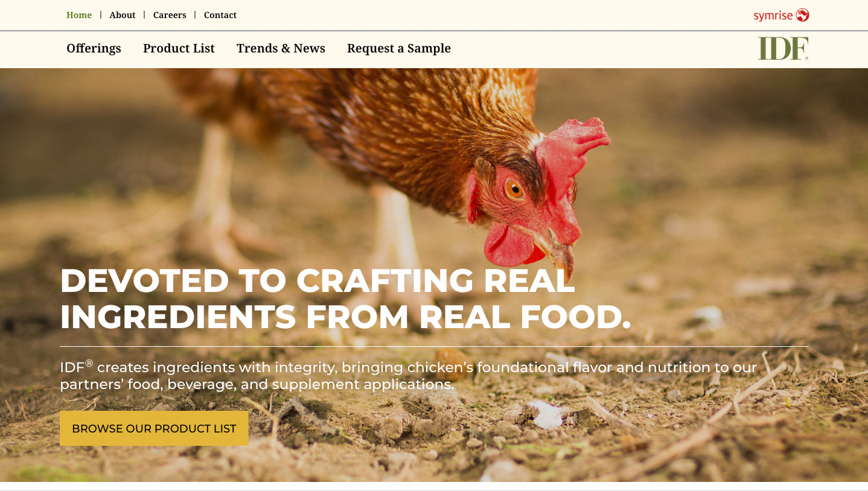Screen dimensions: 868x491
Task: Click the Home link
Action: click(79, 14)
